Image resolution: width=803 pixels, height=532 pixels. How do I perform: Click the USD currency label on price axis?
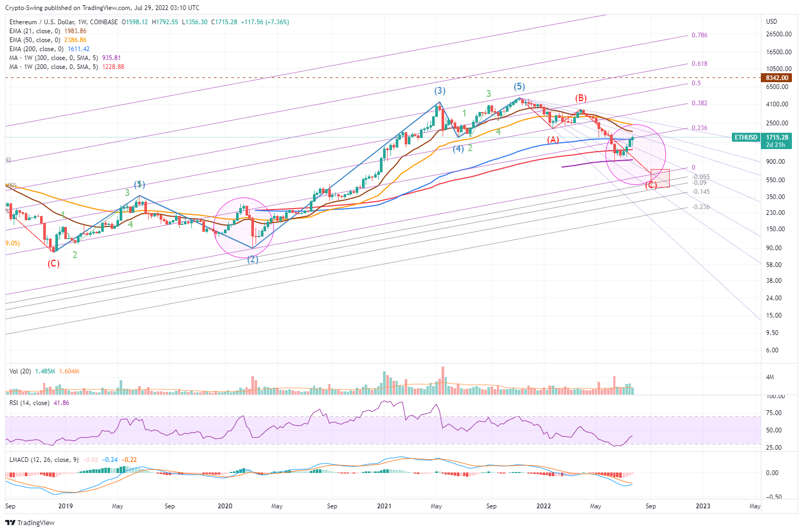(771, 22)
